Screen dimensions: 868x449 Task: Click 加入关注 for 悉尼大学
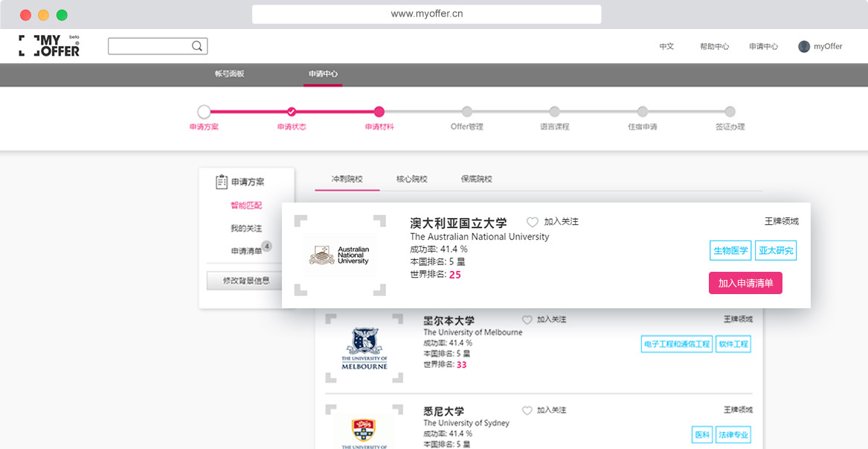pos(552,411)
